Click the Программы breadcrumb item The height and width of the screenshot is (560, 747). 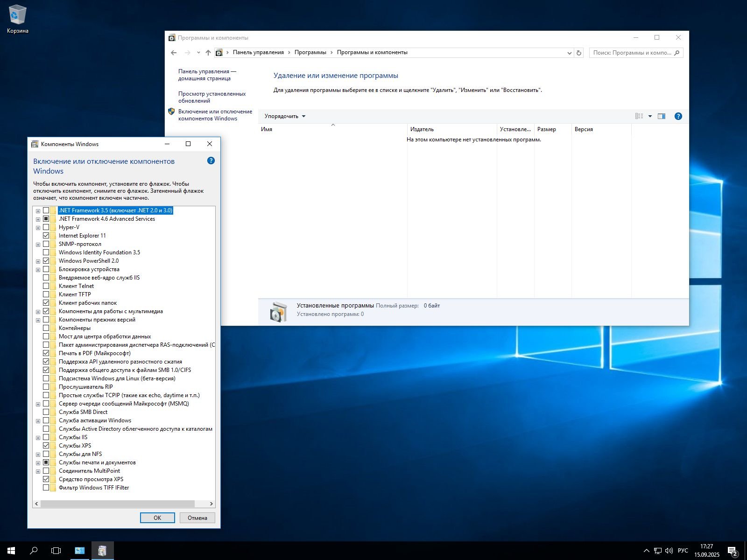[310, 52]
